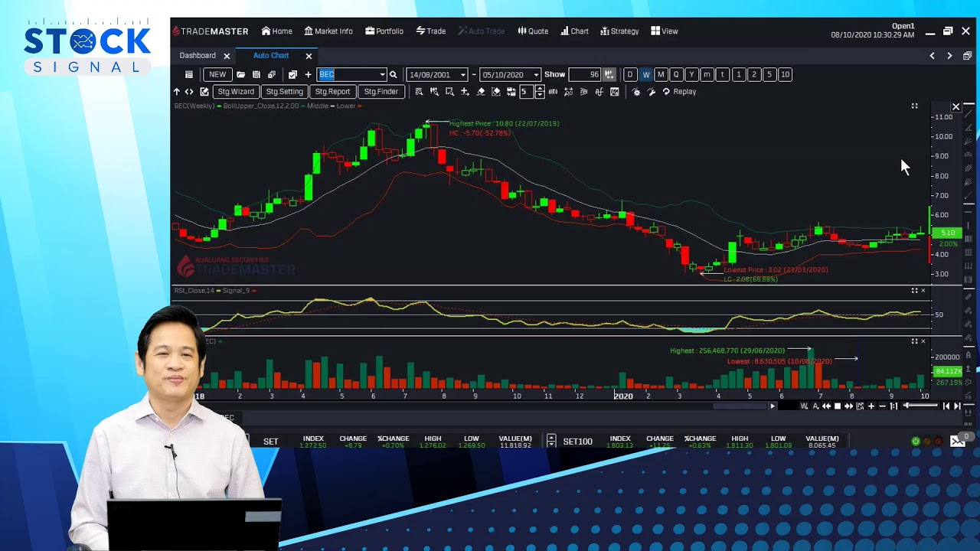Viewport: 980px width, 551px height.
Task: Select the tick (t) interval
Action: [x=722, y=74]
